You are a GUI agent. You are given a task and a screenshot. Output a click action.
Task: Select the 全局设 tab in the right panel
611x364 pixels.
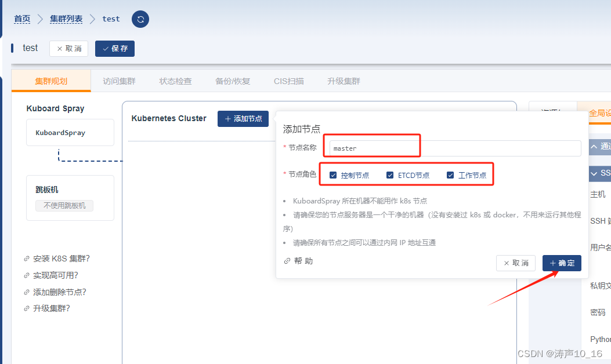point(600,113)
